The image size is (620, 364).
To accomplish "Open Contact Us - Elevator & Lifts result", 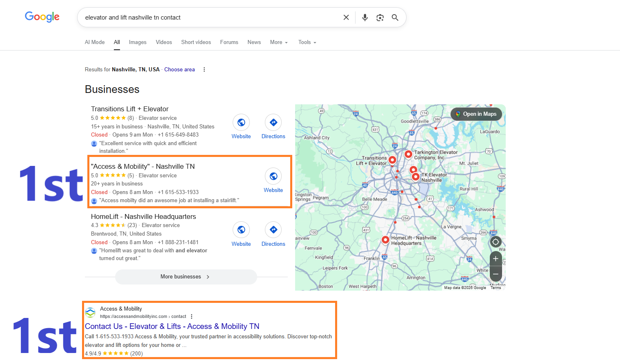I will click(172, 326).
